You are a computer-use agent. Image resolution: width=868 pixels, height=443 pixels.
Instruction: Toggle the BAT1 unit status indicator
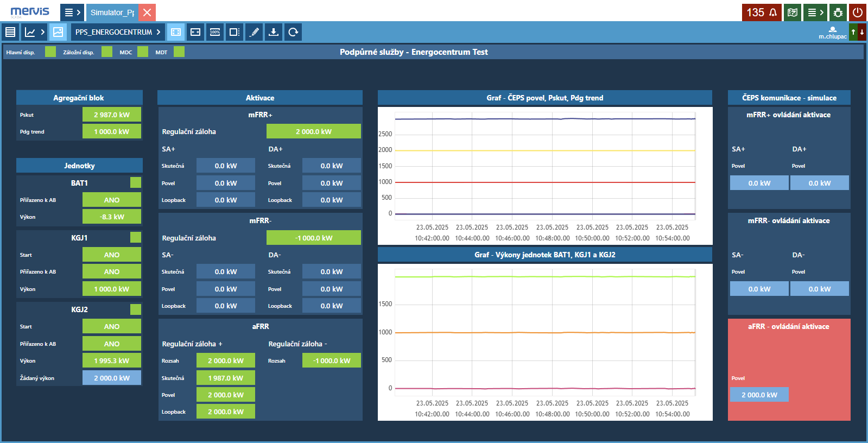(136, 182)
